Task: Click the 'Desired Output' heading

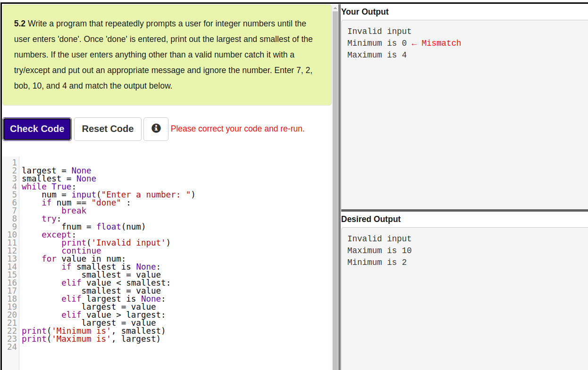Action: [371, 219]
